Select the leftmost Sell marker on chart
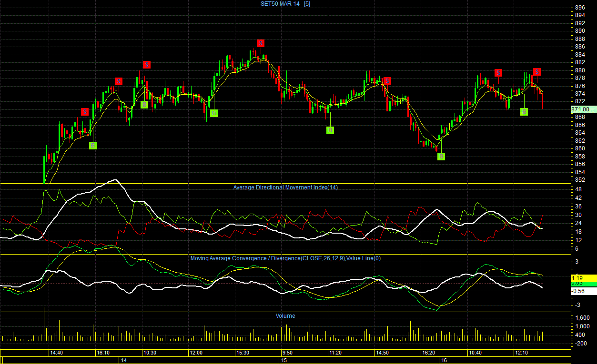The image size is (597, 364). 84,112
